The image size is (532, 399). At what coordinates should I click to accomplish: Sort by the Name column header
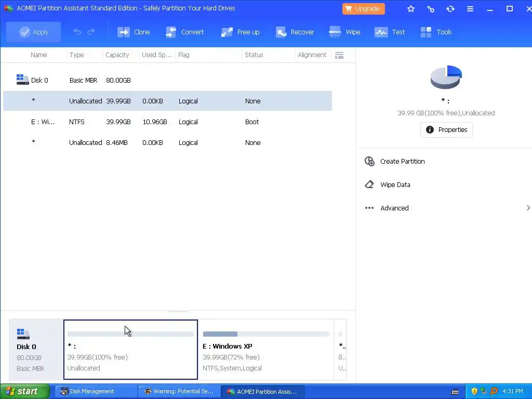tap(38, 55)
